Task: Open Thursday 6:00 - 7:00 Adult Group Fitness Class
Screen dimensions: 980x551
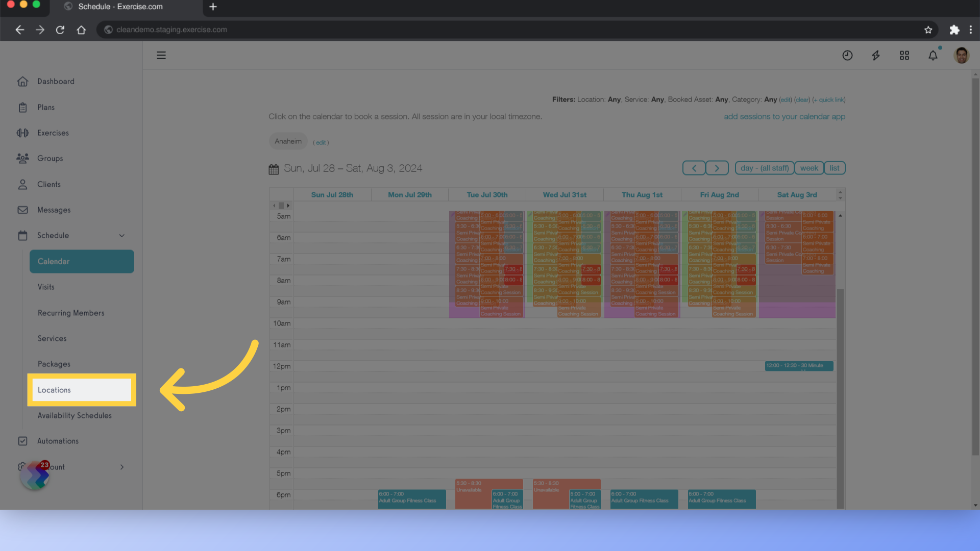Action: tap(644, 499)
